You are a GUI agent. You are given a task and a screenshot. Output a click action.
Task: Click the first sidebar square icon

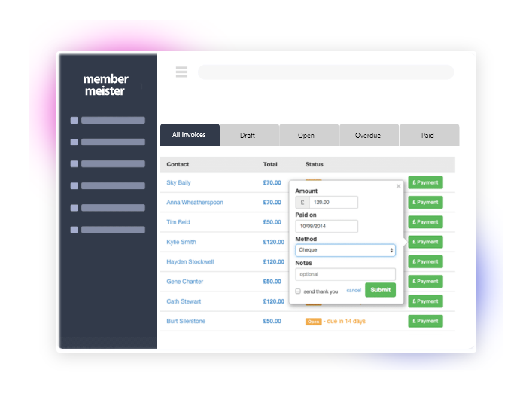(74, 120)
